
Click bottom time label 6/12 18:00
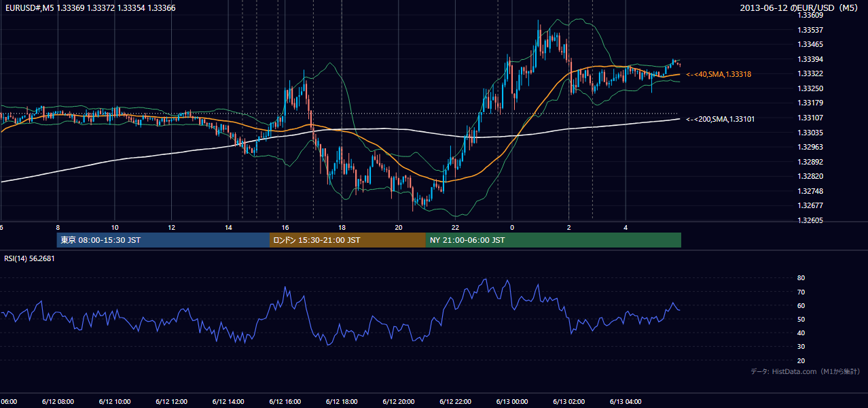[341, 401]
